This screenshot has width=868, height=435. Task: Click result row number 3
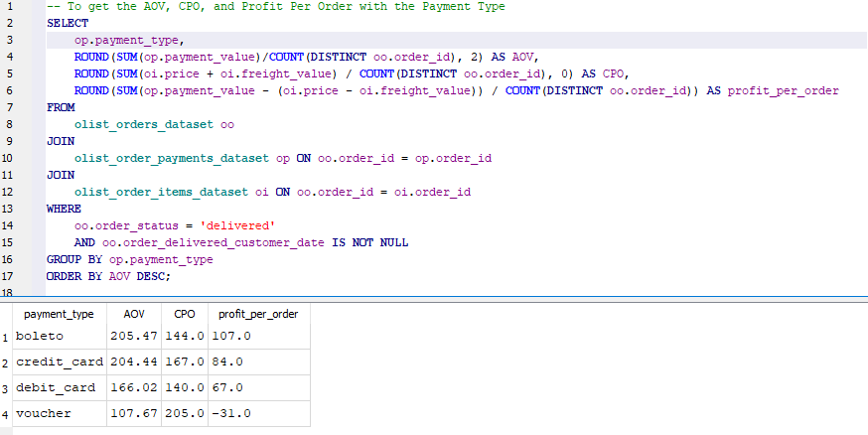click(6, 388)
